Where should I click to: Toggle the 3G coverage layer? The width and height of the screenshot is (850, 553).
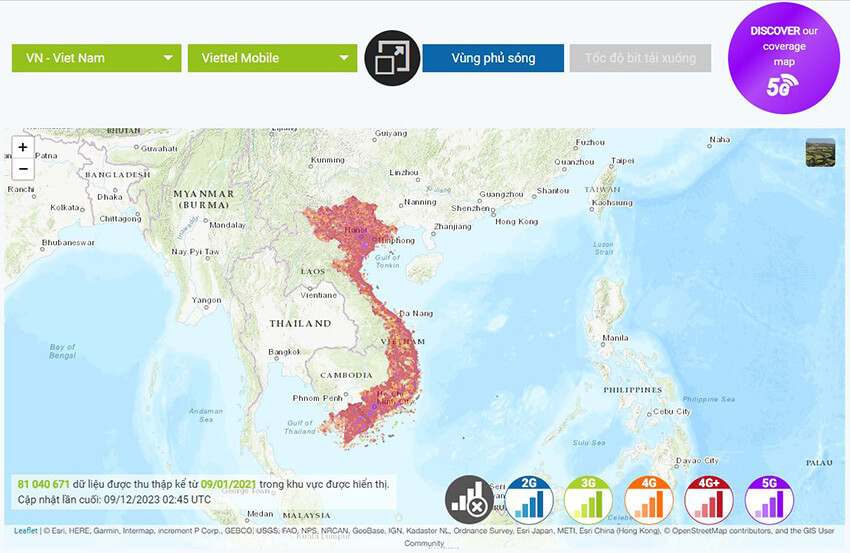coord(587,497)
